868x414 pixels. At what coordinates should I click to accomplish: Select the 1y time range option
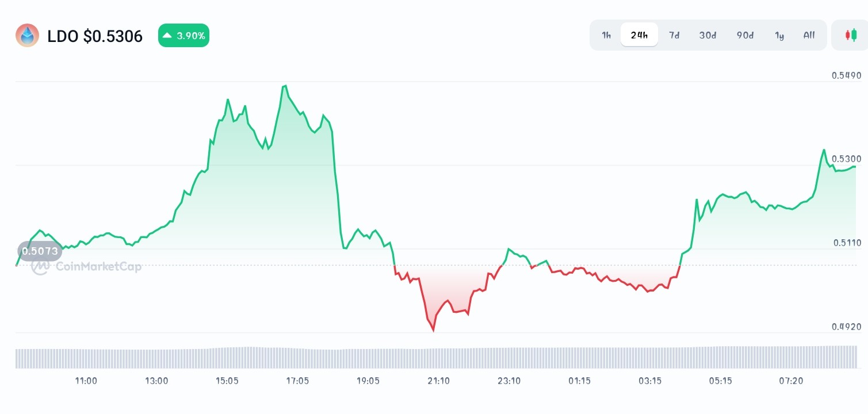(x=779, y=35)
